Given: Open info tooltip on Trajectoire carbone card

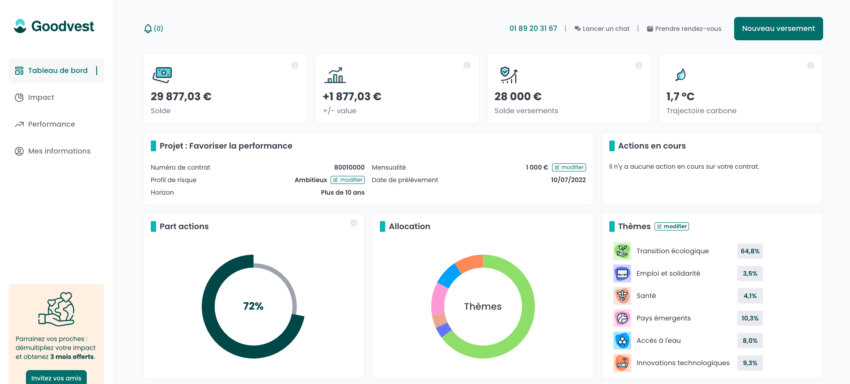Looking at the screenshot, I should (x=810, y=66).
